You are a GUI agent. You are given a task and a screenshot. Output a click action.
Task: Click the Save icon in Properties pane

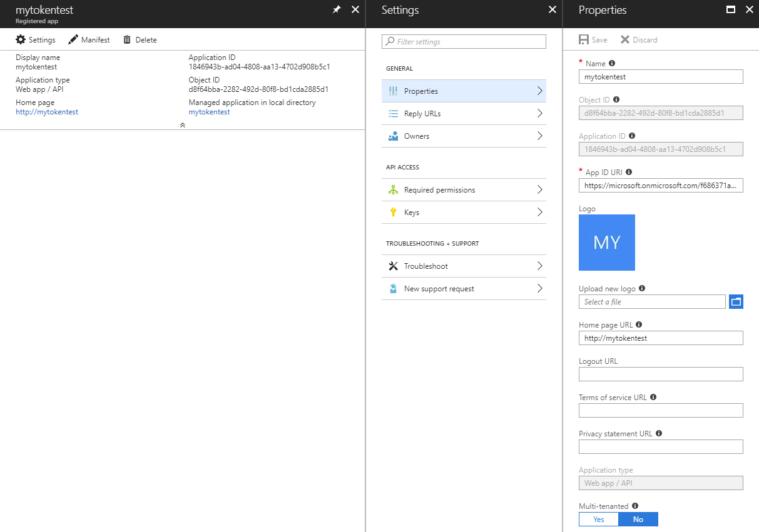pyautogui.click(x=592, y=39)
